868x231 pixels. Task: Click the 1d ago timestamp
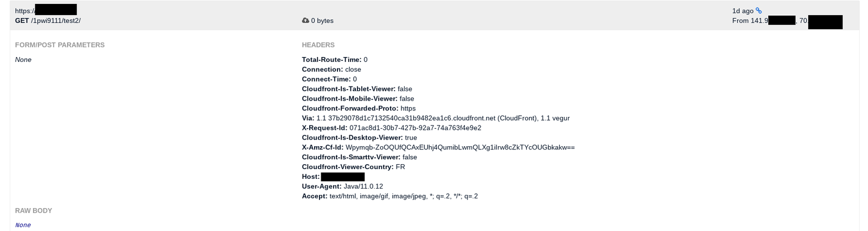tap(743, 11)
